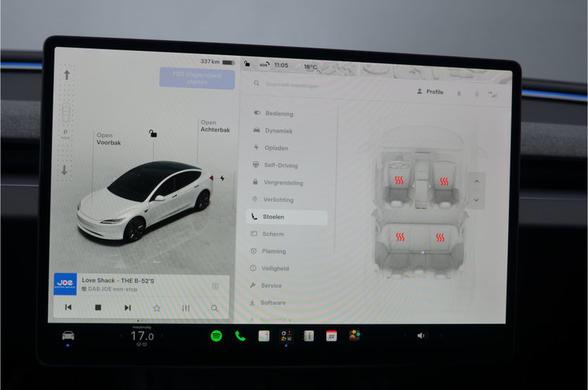Open the Spotify app in the bottom bar
This screenshot has height=390, width=588.
(216, 336)
